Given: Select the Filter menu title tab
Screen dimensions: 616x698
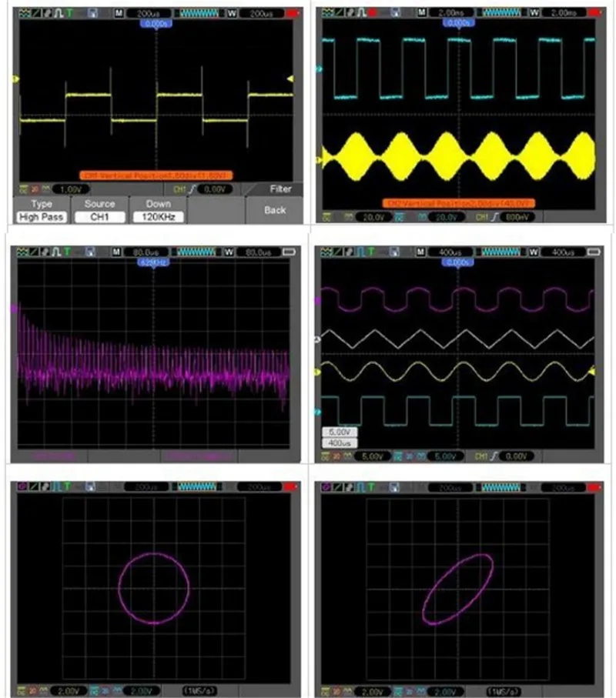Looking at the screenshot, I should [x=280, y=189].
